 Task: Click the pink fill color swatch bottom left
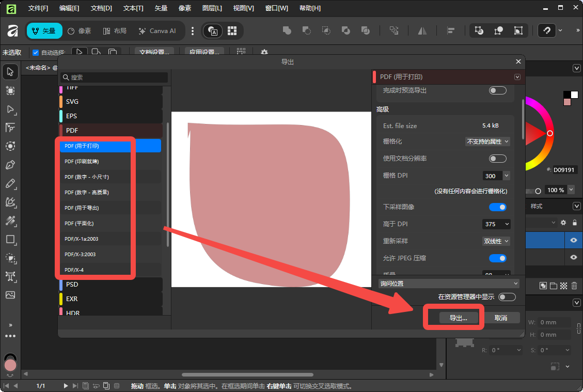tap(10, 365)
